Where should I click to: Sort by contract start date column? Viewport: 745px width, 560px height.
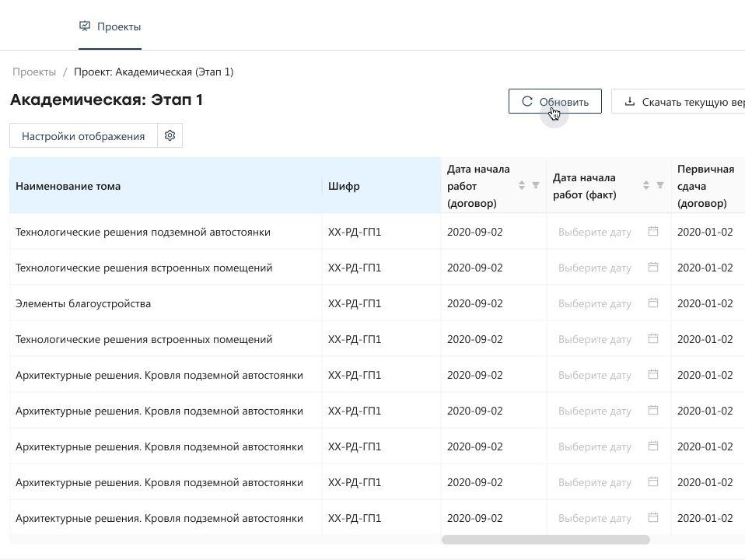tap(521, 185)
